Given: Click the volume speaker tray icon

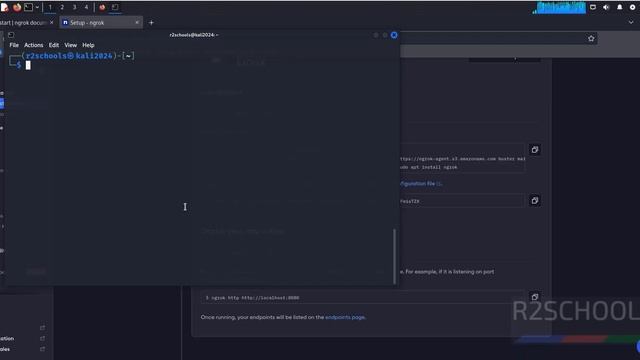Looking at the screenshot, I should click(606, 7).
